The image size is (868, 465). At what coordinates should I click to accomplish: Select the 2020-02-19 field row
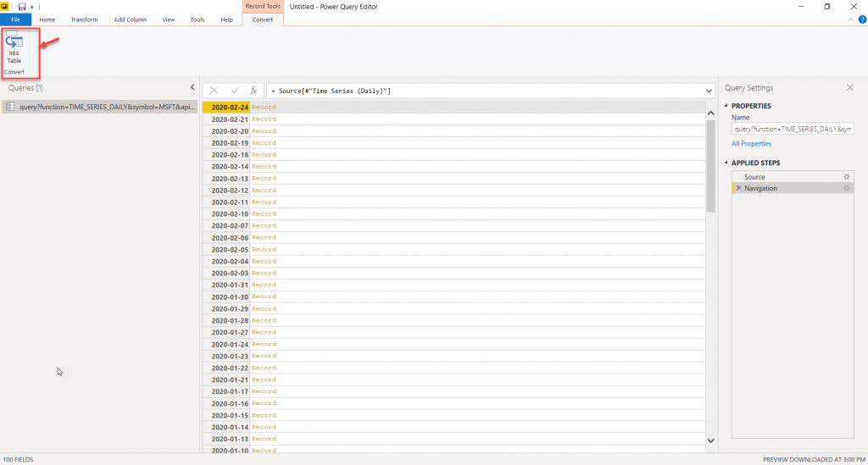454,142
